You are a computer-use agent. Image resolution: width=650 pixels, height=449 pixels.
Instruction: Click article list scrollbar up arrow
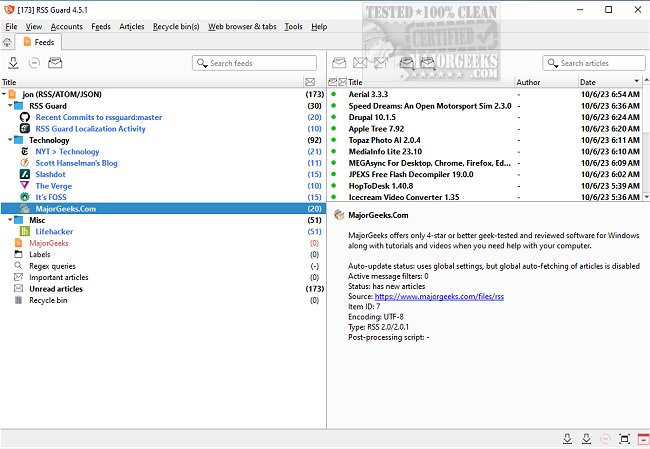pos(646,80)
